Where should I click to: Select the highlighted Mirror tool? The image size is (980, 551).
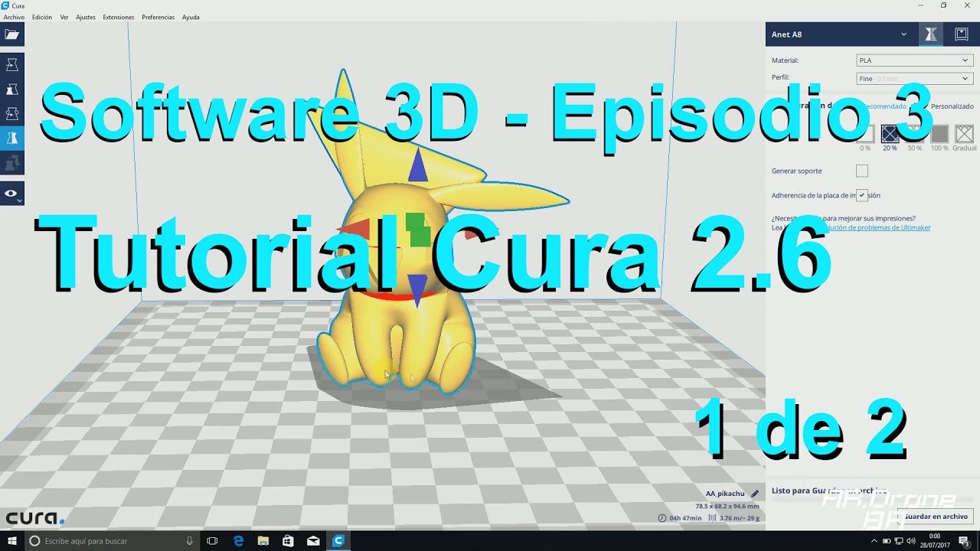11,139
